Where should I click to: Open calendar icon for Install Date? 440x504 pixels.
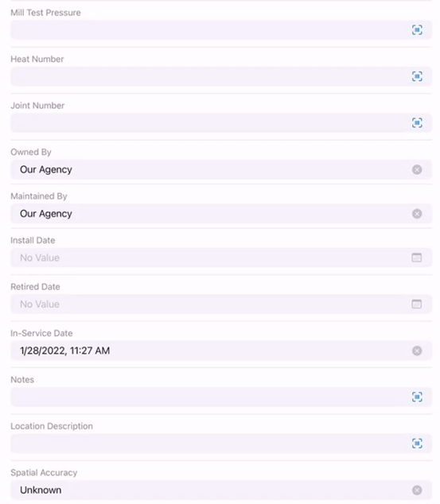416,258
